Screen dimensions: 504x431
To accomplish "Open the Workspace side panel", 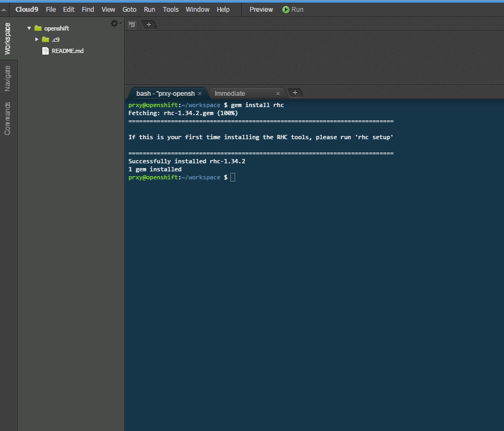I will 7,39.
